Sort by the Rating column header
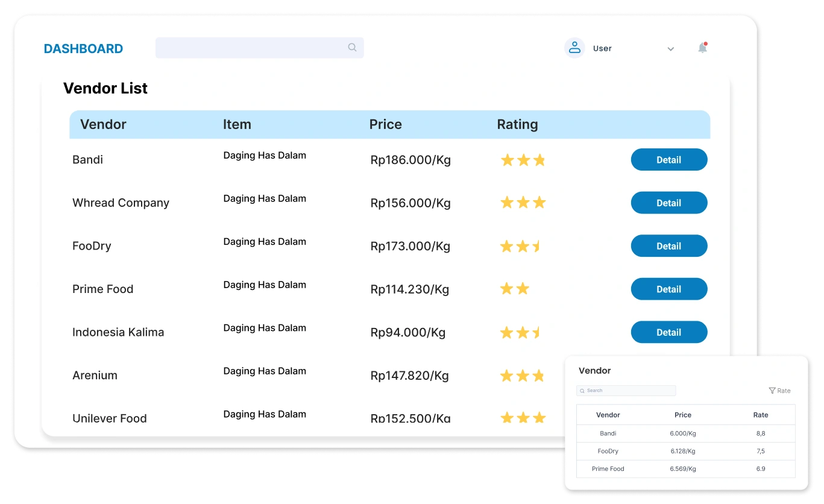Viewport: 824px width, 504px height. tap(517, 125)
